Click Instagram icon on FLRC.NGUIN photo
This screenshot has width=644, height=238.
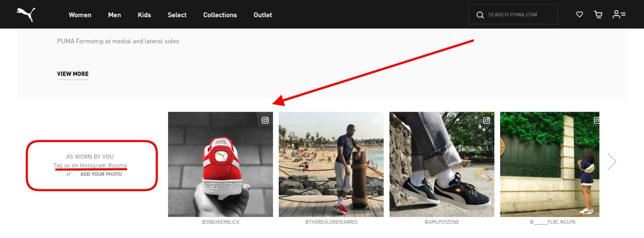[597, 120]
